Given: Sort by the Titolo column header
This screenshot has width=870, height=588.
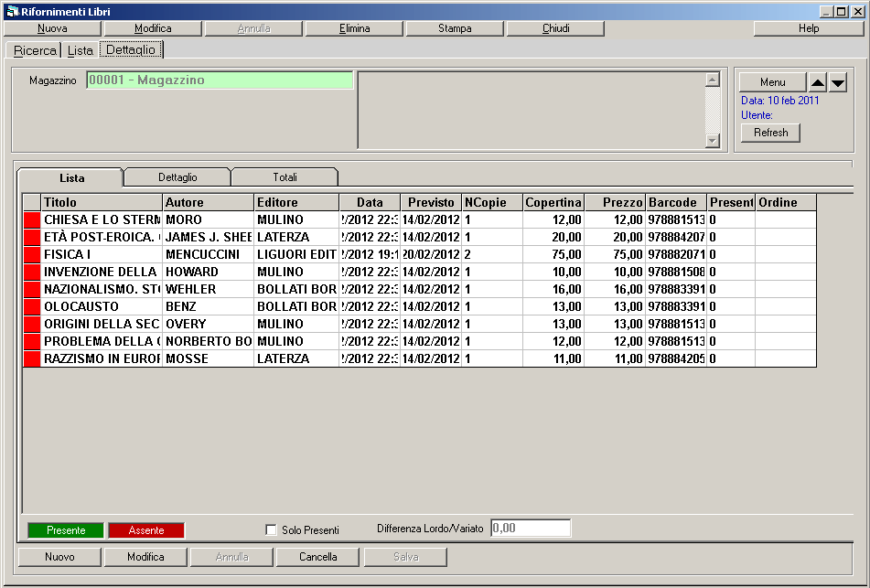Looking at the screenshot, I should point(102,202).
